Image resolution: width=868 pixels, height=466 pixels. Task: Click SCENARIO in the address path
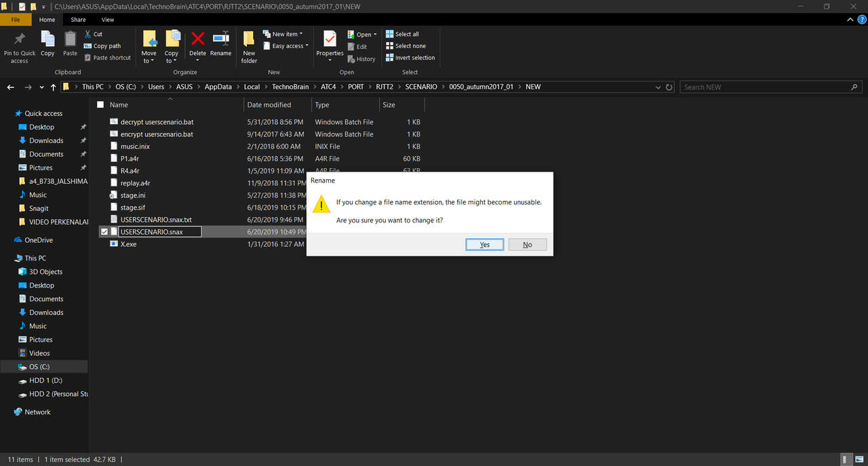(x=421, y=87)
